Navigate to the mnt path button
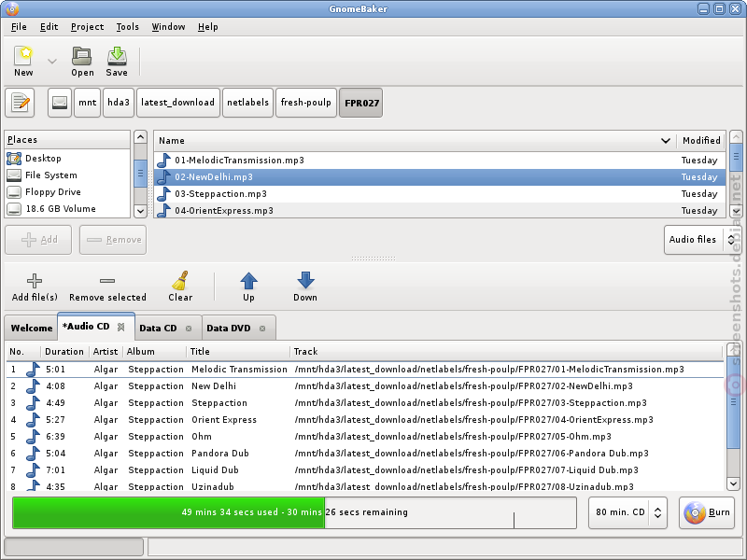The width and height of the screenshot is (747, 560). (87, 103)
